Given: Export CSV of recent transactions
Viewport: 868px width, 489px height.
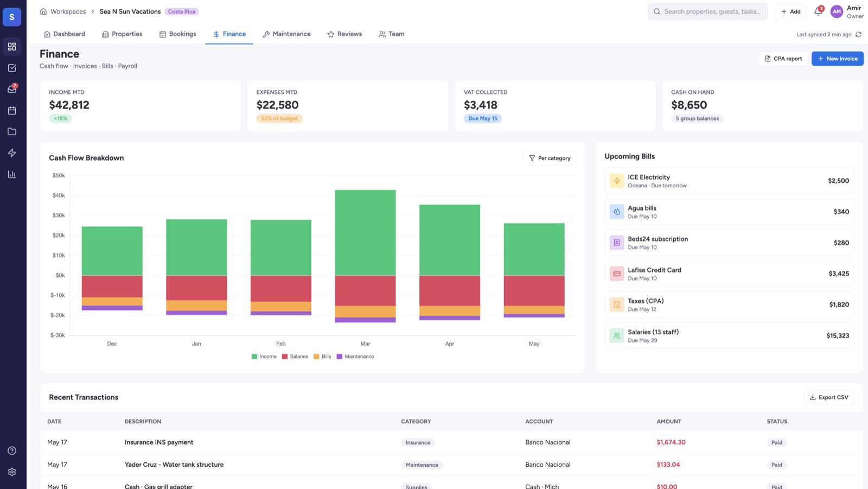Looking at the screenshot, I should point(829,397).
